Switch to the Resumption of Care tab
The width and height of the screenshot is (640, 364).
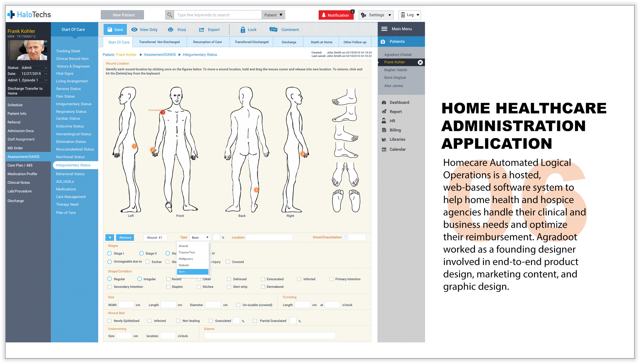tap(207, 42)
